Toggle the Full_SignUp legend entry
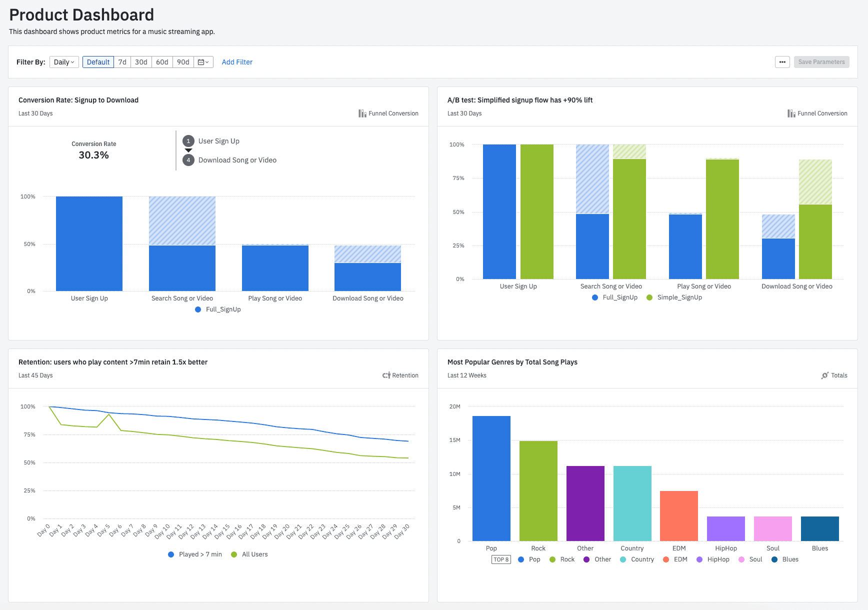Viewport: 868px width, 610px height. tap(217, 309)
